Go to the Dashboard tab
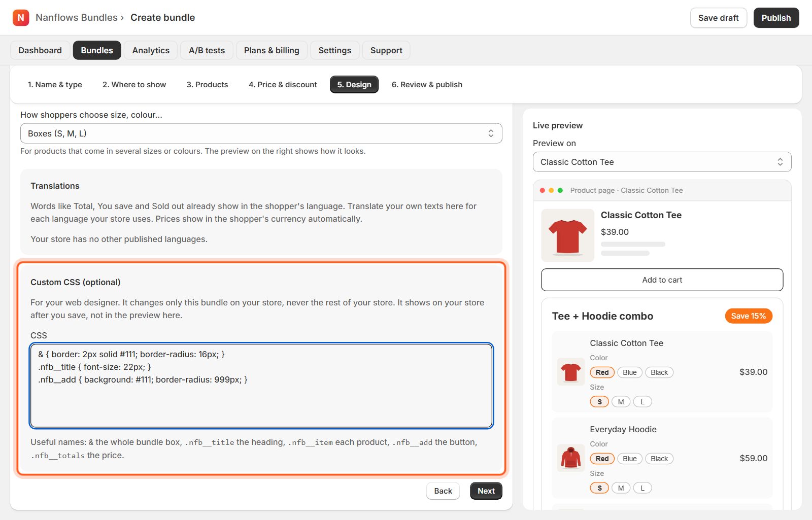Image resolution: width=812 pixels, height=520 pixels. (x=40, y=50)
